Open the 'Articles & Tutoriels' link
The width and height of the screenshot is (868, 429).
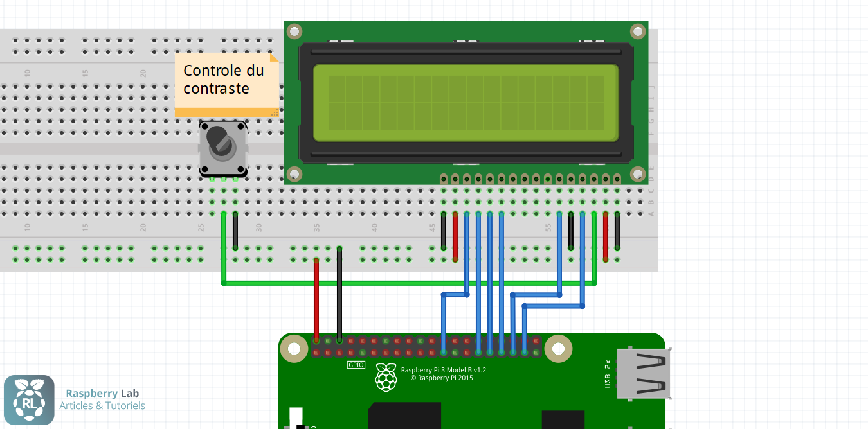(x=102, y=406)
